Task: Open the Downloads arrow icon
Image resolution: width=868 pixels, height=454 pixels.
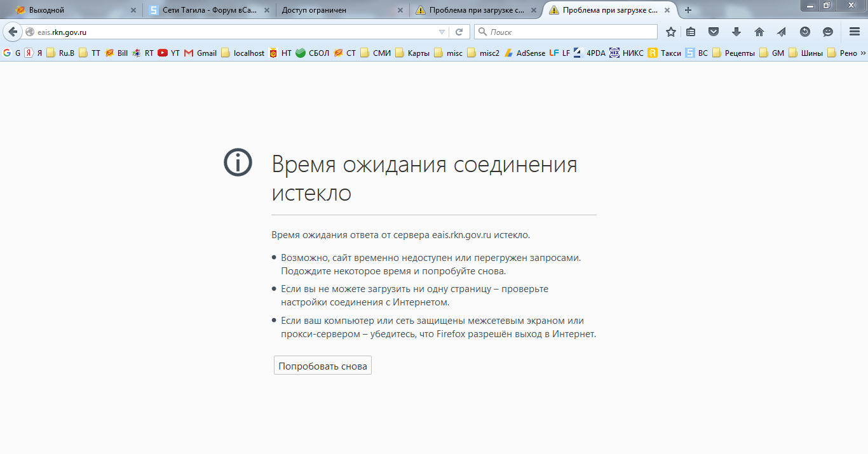Action: point(736,32)
